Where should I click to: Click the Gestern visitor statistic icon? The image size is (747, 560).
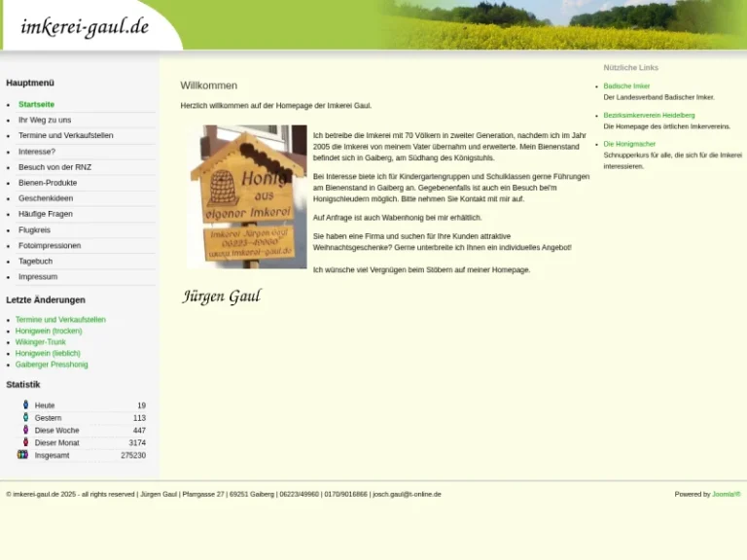[x=25, y=417]
